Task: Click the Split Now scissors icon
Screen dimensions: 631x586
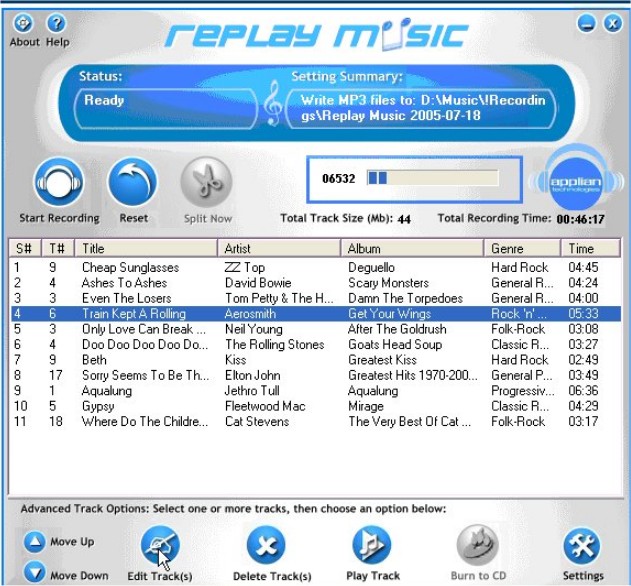Action: (207, 183)
